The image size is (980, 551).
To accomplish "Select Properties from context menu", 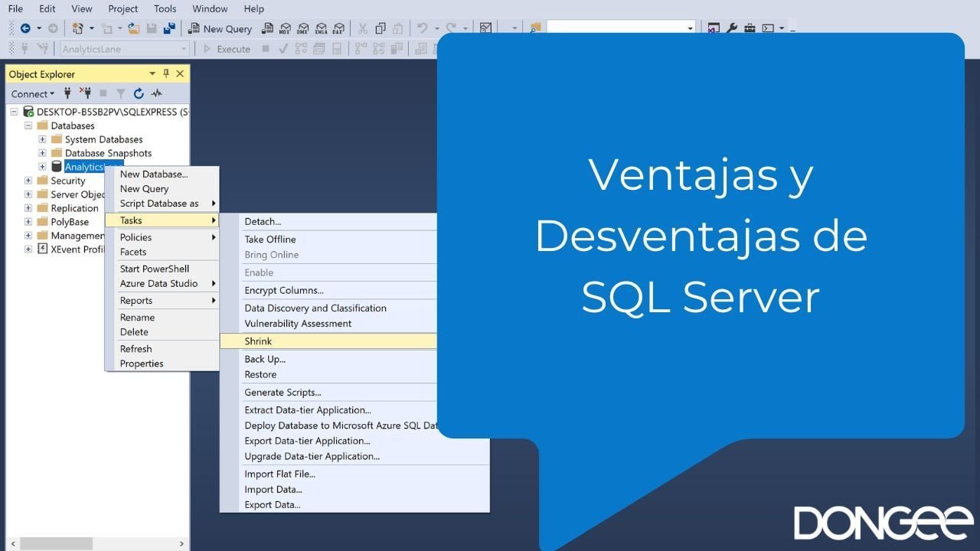I will tap(162, 364).
